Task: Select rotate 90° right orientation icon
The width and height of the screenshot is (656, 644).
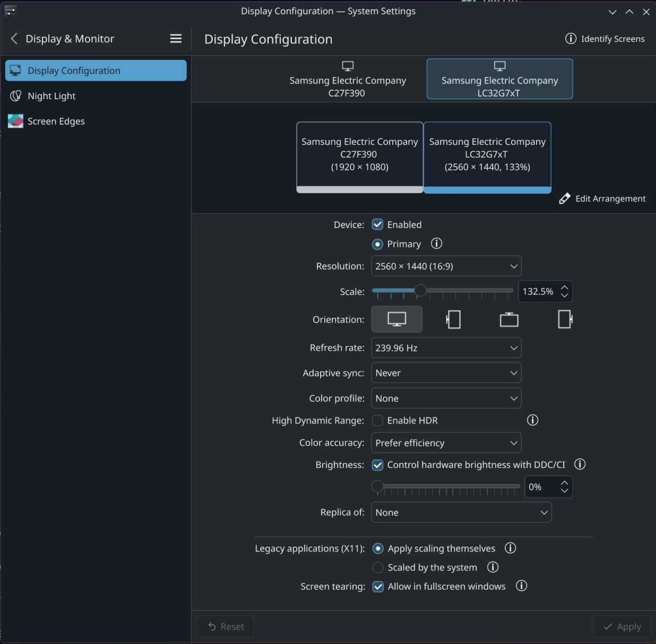Action: click(x=565, y=319)
